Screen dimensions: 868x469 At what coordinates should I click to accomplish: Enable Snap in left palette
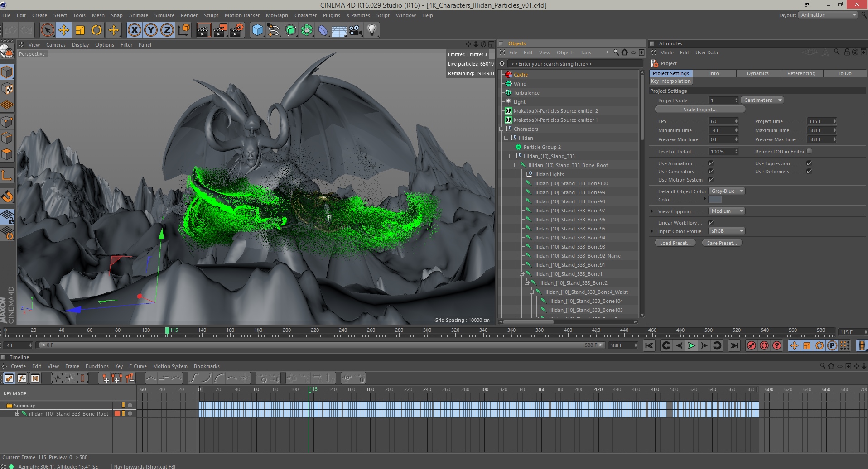(x=7, y=196)
